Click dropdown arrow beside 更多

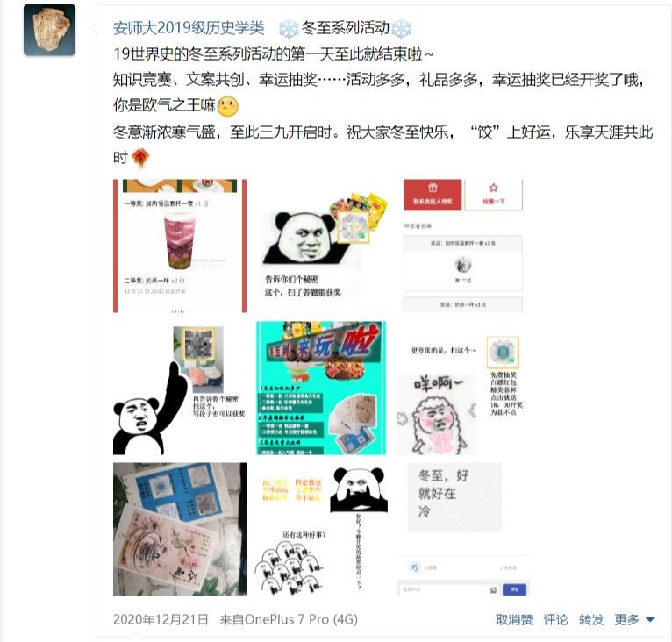tap(650, 620)
